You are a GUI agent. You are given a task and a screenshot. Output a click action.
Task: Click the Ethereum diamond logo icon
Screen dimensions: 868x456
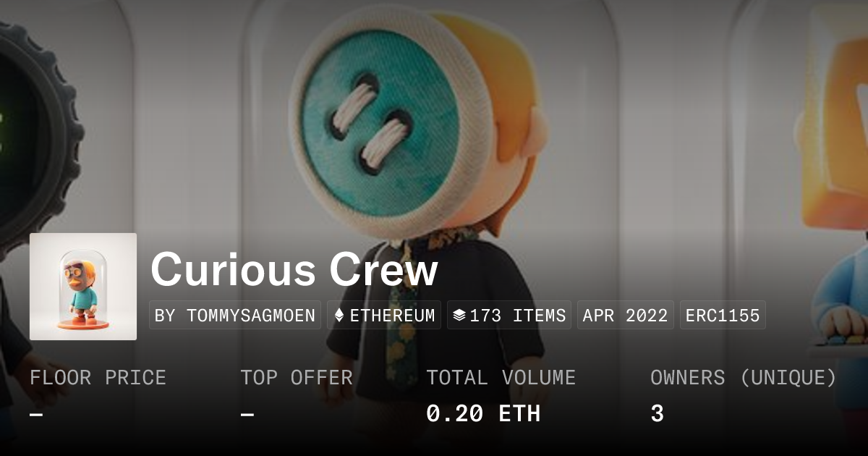pyautogui.click(x=340, y=316)
